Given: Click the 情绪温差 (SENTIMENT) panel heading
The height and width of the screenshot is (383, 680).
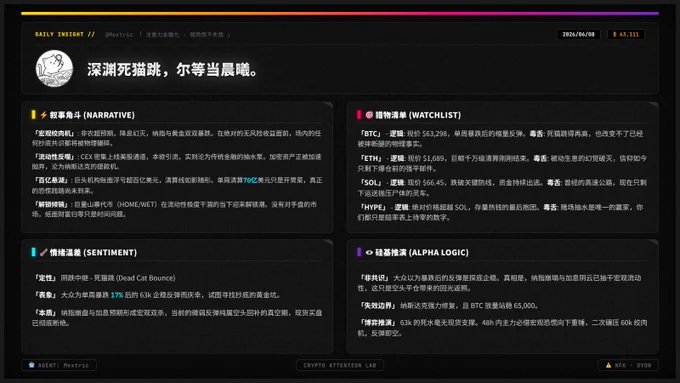Looking at the screenshot, I should 93,252.
